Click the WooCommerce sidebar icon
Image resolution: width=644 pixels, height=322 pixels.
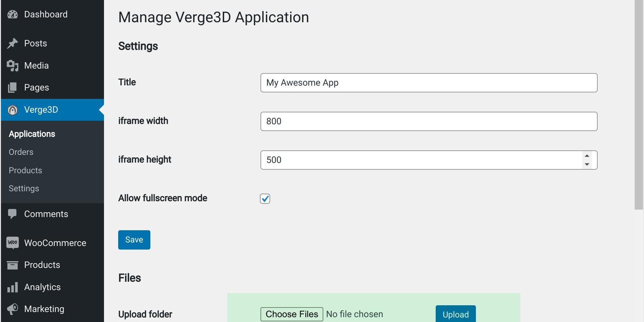point(13,243)
